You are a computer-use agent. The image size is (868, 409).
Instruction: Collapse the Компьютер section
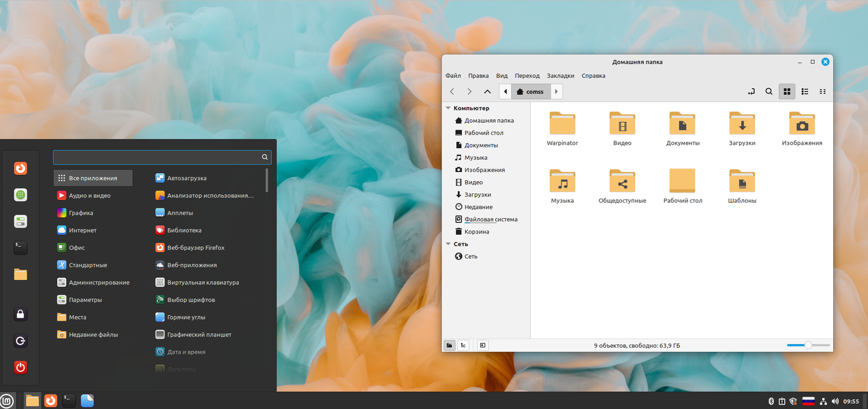click(448, 108)
